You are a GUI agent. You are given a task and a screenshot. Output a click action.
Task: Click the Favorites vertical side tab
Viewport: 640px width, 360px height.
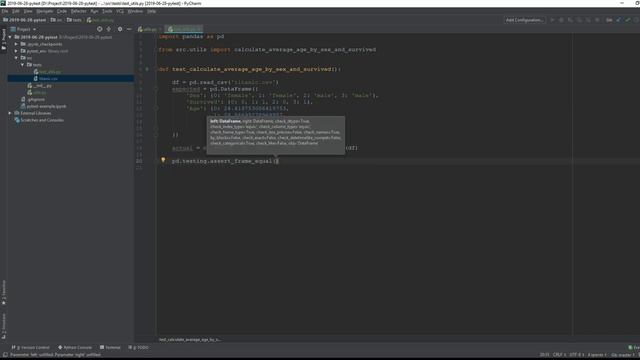[x=4, y=292]
